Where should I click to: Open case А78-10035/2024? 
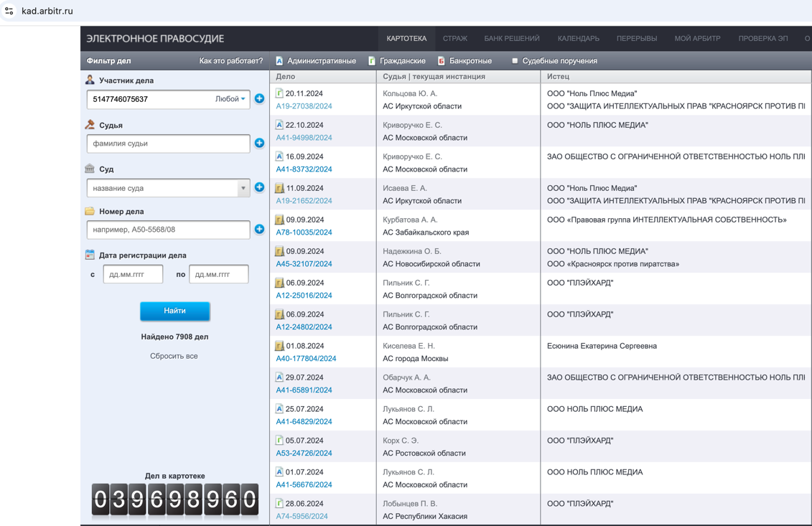point(304,233)
